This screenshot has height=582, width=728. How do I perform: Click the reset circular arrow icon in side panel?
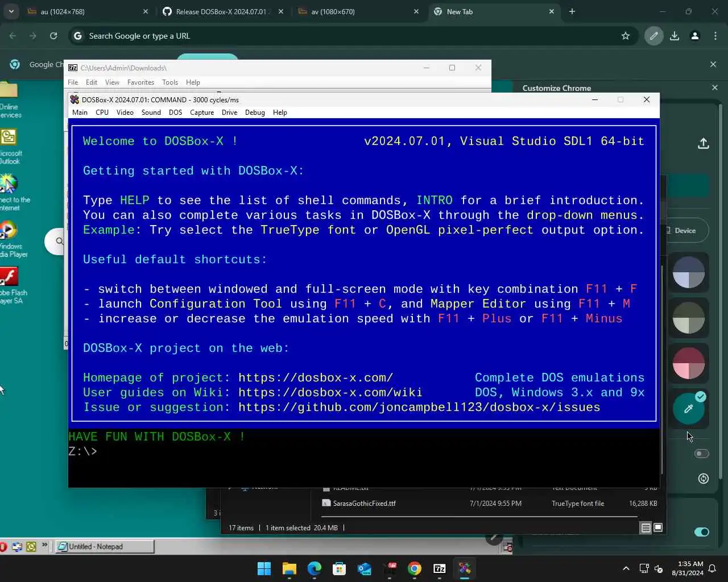pyautogui.click(x=704, y=479)
